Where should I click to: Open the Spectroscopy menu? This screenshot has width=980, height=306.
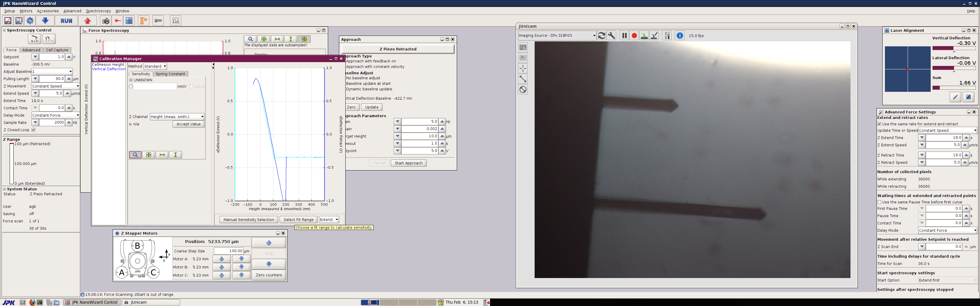tap(98, 11)
